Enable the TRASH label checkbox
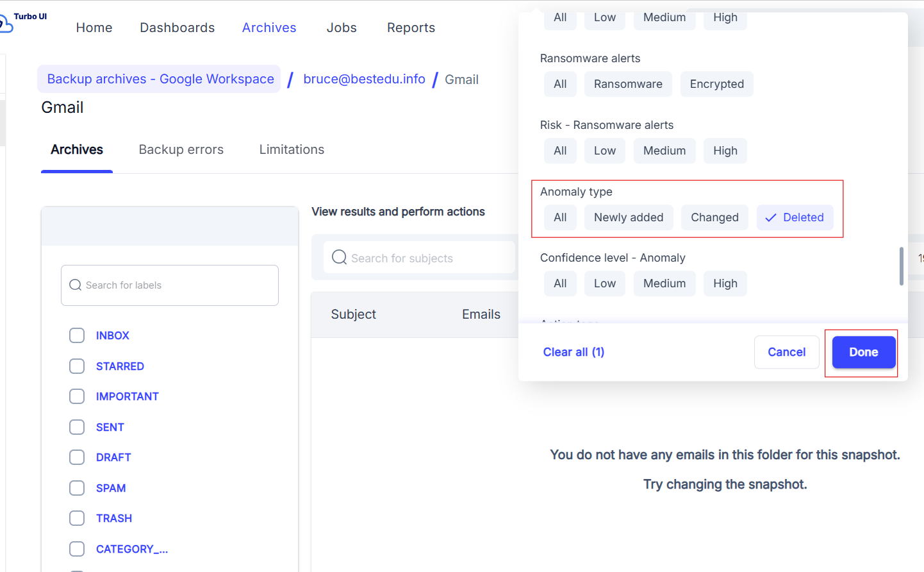This screenshot has width=924, height=572. pyautogui.click(x=77, y=518)
